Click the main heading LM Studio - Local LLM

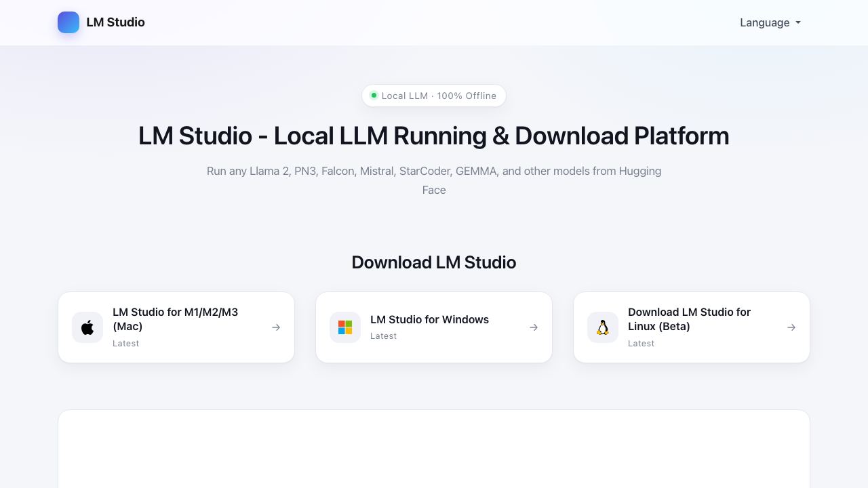pos(434,136)
